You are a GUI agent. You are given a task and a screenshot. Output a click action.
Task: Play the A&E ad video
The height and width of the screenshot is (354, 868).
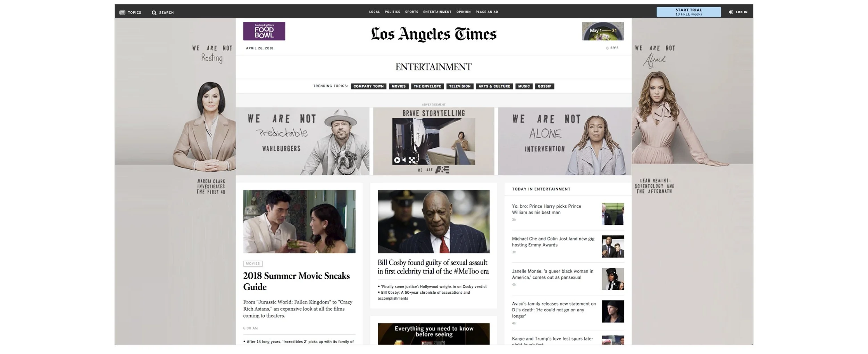[x=397, y=160]
